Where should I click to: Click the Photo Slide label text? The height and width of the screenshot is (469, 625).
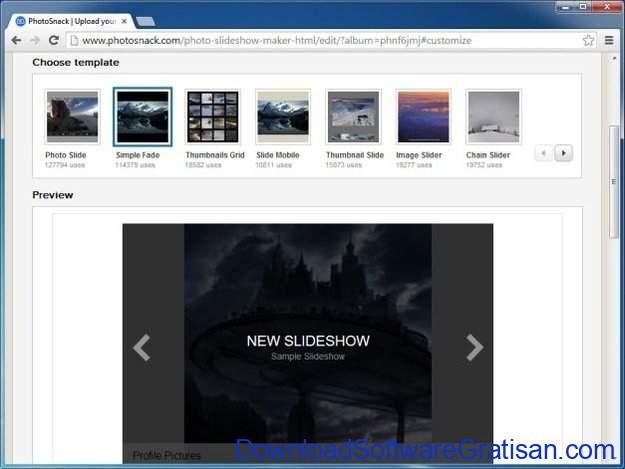[x=66, y=155]
